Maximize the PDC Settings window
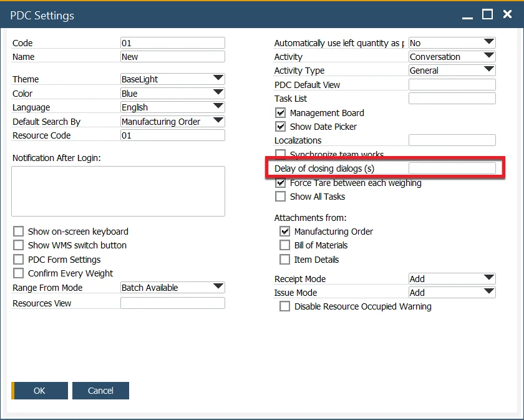This screenshot has height=420, width=524. tap(487, 14)
